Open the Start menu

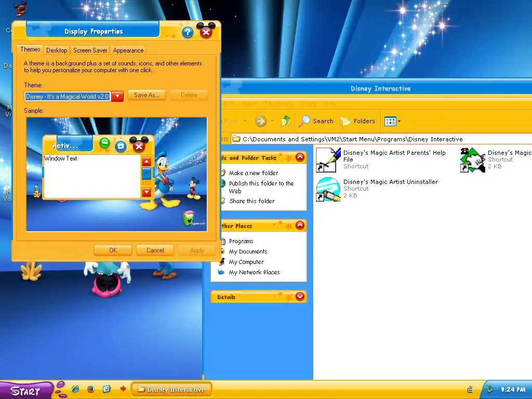[26, 390]
